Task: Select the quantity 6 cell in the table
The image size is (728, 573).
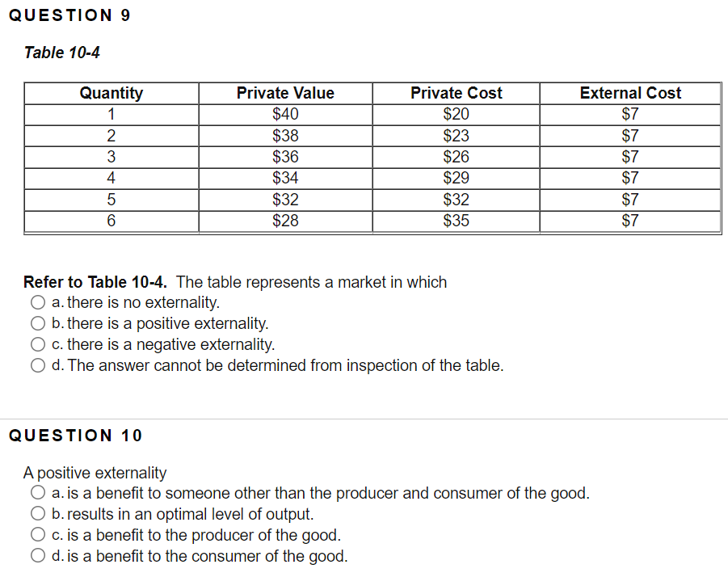Action: (x=111, y=220)
